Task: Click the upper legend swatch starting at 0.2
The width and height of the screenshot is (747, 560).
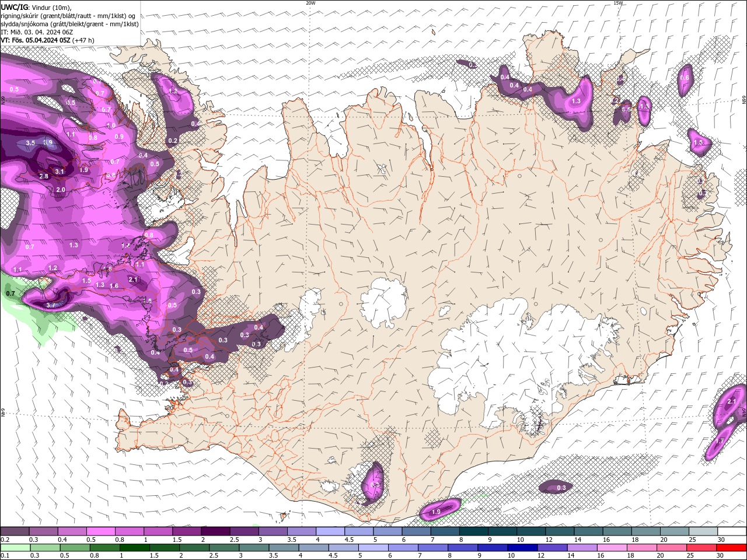Action: point(15,531)
